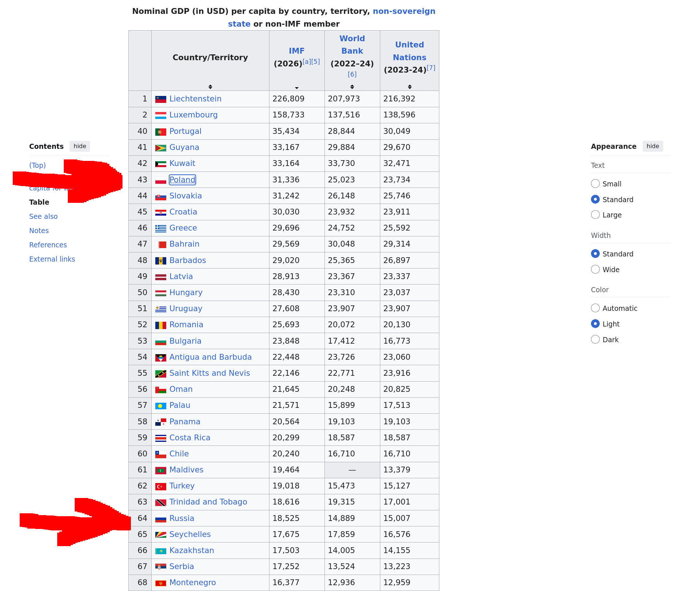Click the Seychelles flag icon
700x591 pixels.
point(160,535)
